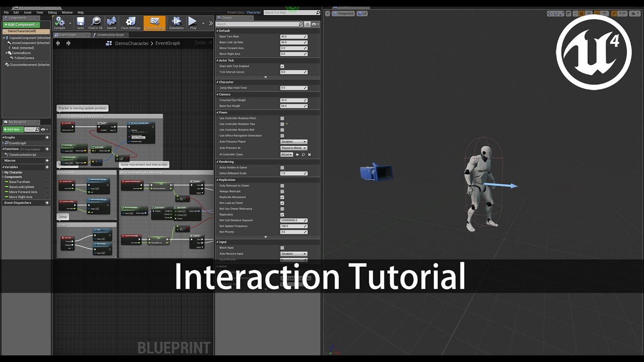
Task: Open EventGraph in My Blueprint list
Action: [x=18, y=143]
